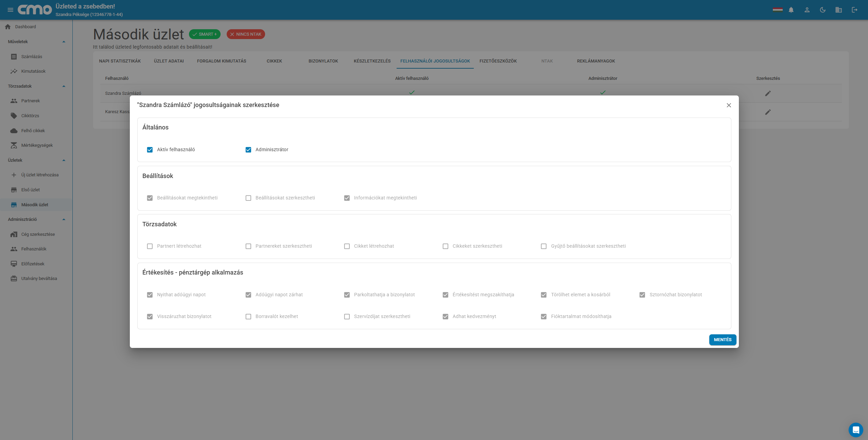
Task: Collapse the Törzsadatok sidebar section
Action: 64,86
